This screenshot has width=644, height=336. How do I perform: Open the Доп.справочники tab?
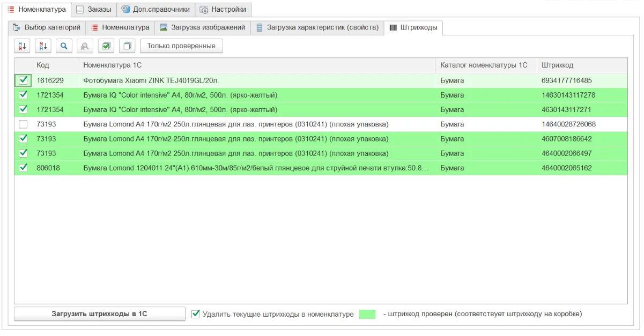(x=156, y=9)
